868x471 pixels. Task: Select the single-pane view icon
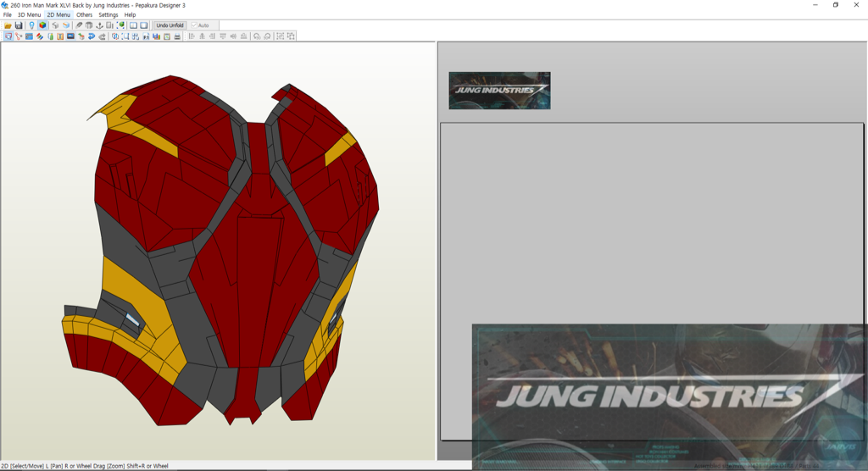(144, 25)
